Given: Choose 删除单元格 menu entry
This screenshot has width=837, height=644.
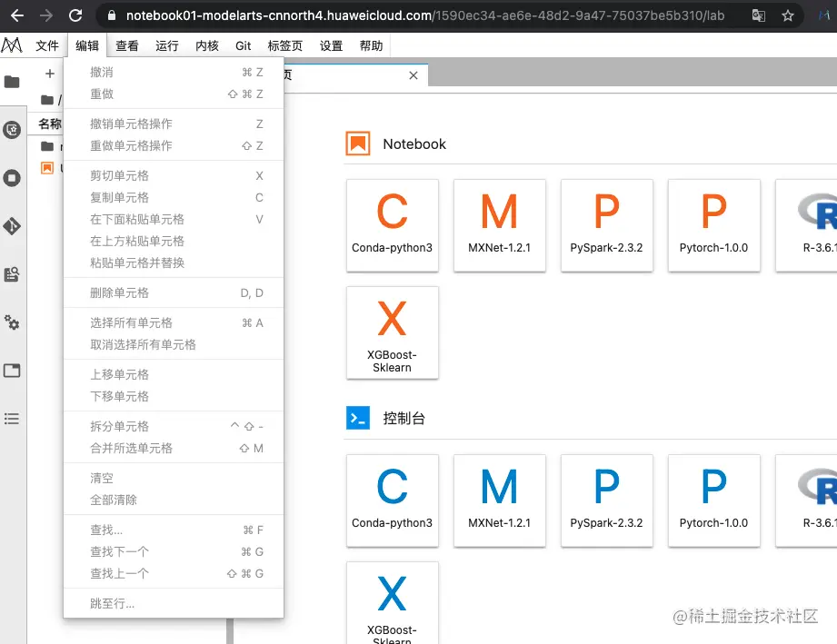Looking at the screenshot, I should [174, 292].
